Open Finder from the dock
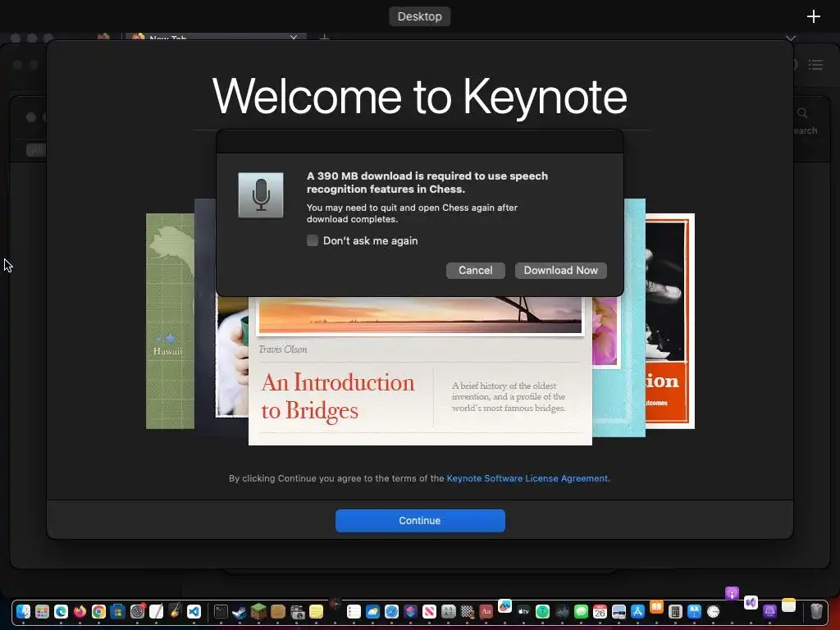This screenshot has height=630, width=840. pyautogui.click(x=23, y=611)
